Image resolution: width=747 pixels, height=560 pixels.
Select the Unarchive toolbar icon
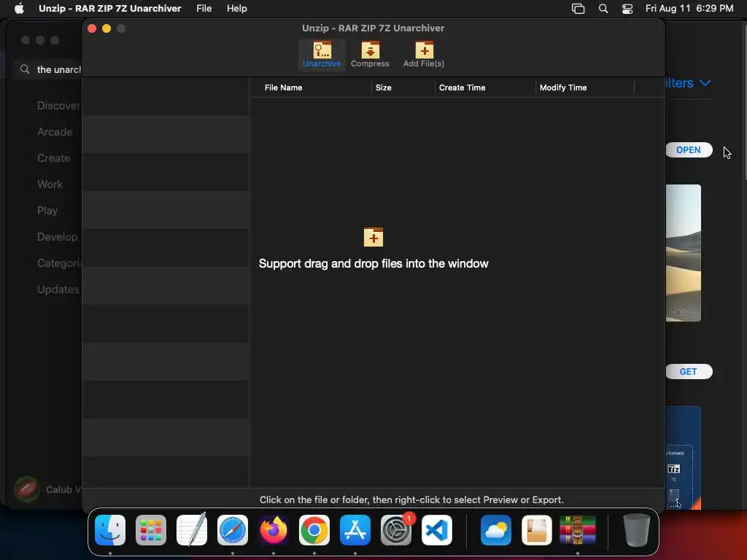pos(322,54)
